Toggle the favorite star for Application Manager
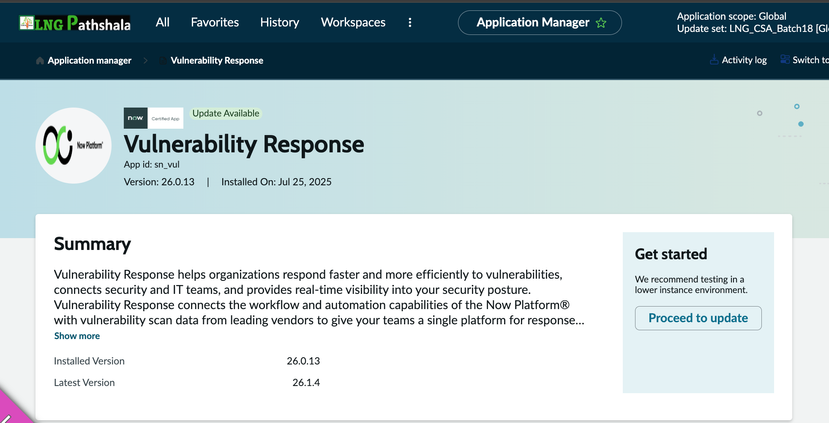The height and width of the screenshot is (423, 829). 601,23
